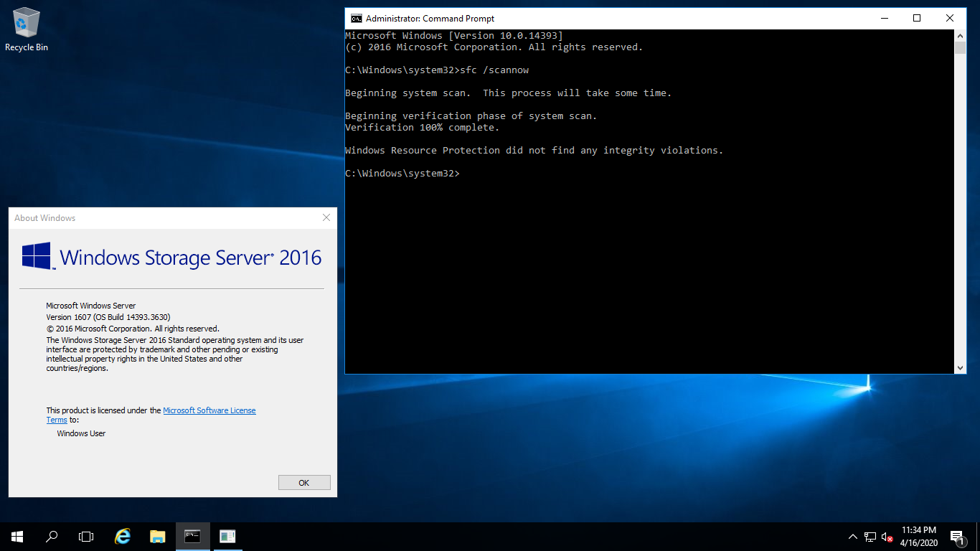Open the taskbar clock and date
This screenshot has width=980, height=551.
coord(918,536)
